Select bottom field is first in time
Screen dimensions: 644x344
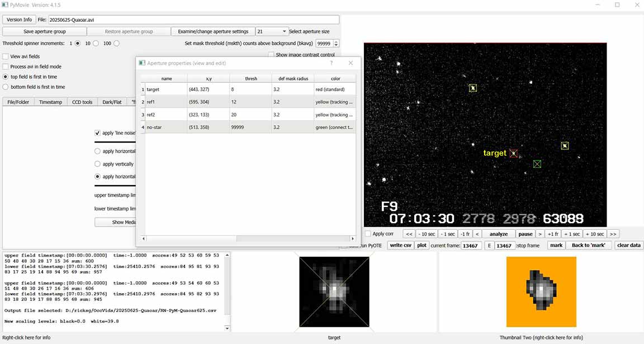click(x=6, y=87)
